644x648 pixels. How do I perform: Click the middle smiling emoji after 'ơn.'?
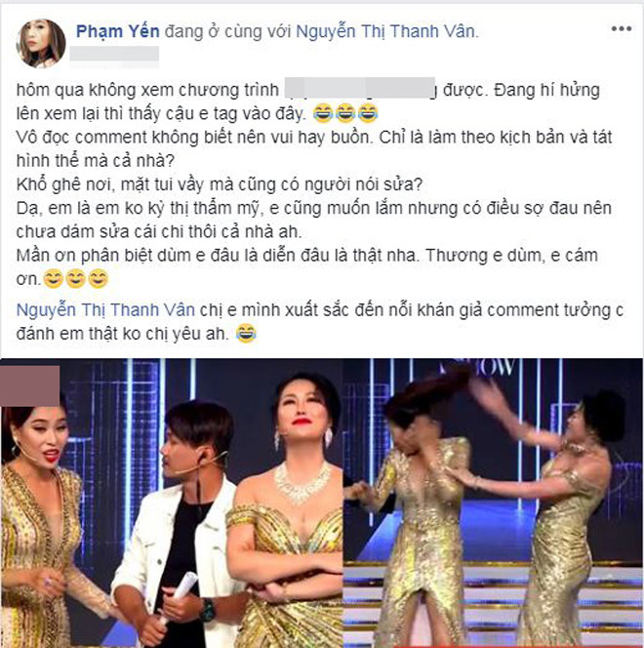click(75, 279)
